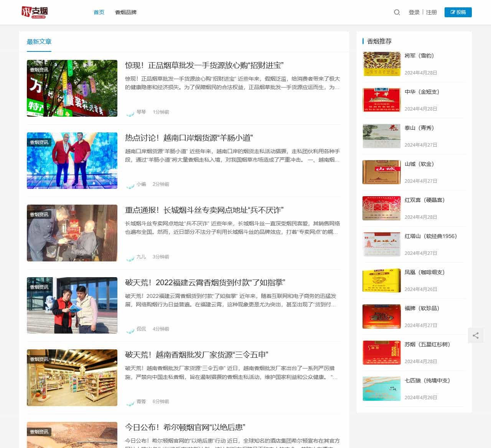The height and width of the screenshot is (448, 491).
Task: Click 七匹狼 cigarette pack image
Action: click(x=382, y=388)
